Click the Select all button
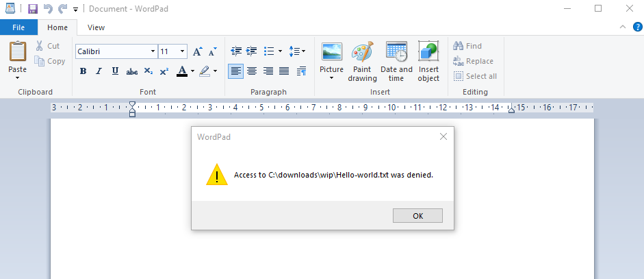This screenshot has height=279, width=644. click(475, 76)
